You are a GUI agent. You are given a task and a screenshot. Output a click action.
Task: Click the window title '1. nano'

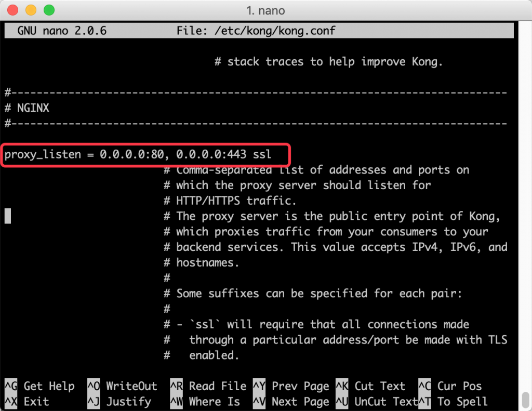[x=265, y=10]
